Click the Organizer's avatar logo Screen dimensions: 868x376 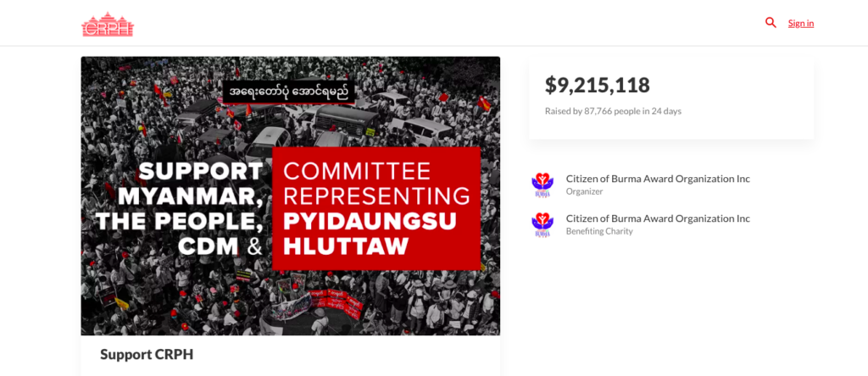542,185
